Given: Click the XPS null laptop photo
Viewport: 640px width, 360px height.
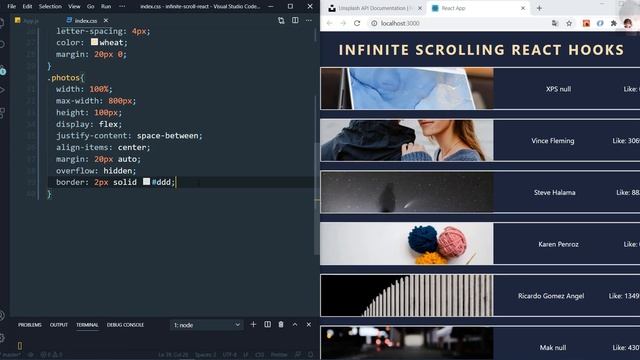Looking at the screenshot, I should pos(407,89).
